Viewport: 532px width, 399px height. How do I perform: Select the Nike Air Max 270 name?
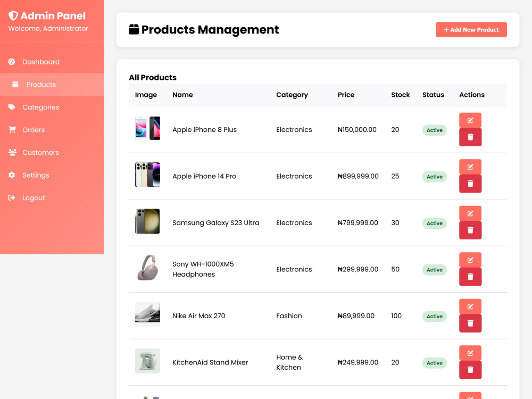(x=199, y=316)
